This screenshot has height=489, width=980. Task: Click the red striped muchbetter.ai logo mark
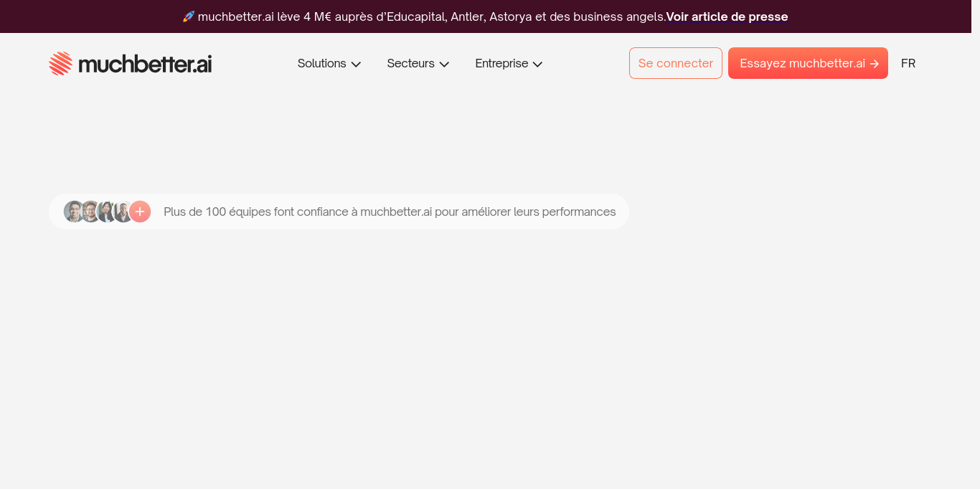61,63
